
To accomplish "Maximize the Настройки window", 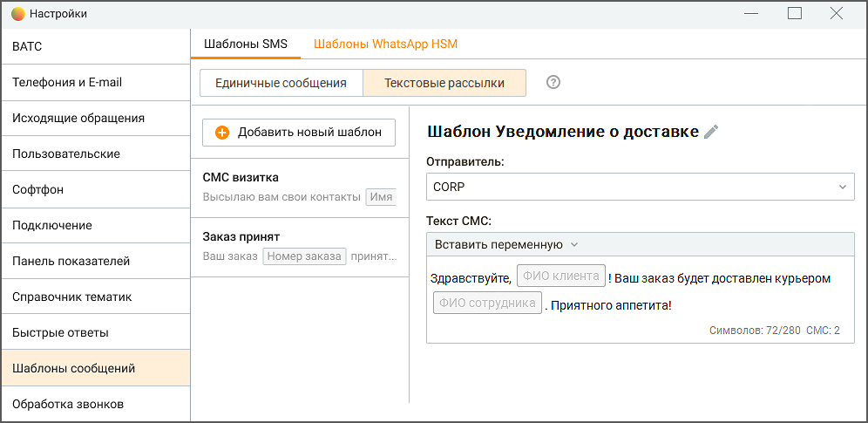I will pyautogui.click(x=795, y=14).
